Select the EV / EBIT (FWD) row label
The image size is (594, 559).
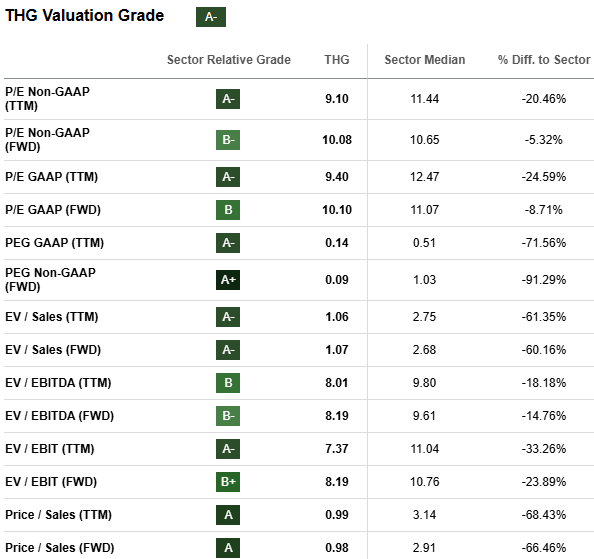point(51,482)
